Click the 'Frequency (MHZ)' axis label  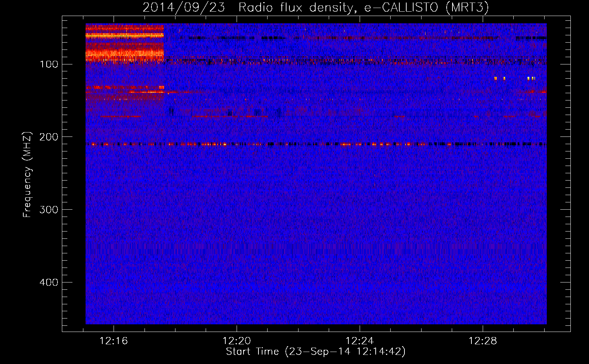tap(27, 175)
